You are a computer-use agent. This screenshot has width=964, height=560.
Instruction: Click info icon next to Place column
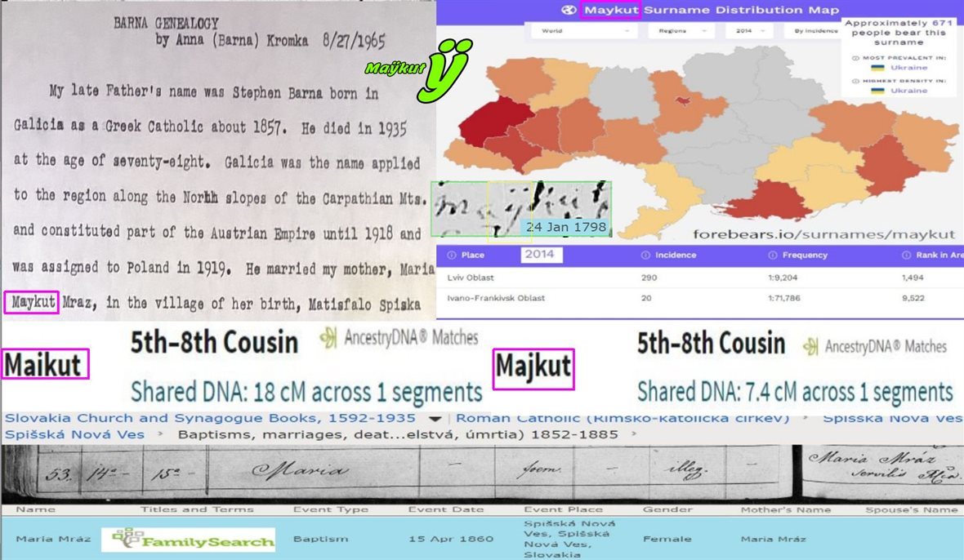pyautogui.click(x=450, y=255)
